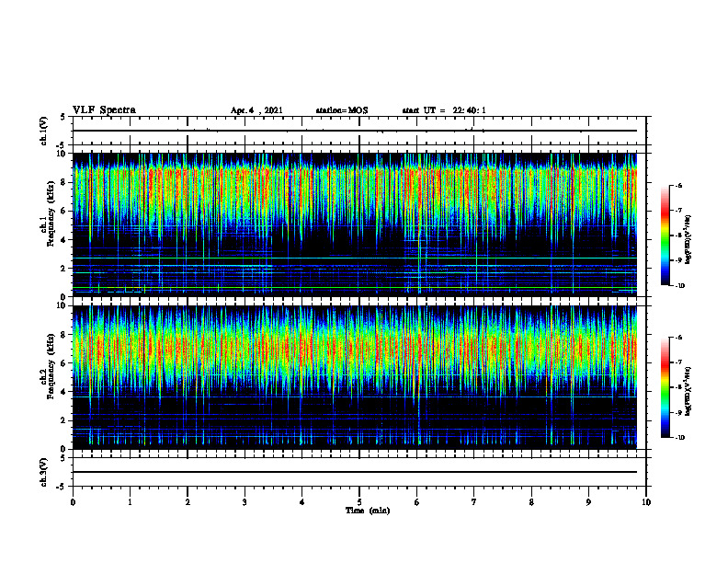Click the ch.1 voltage waveform strip
Screen dimensions: 728x563
[359, 131]
